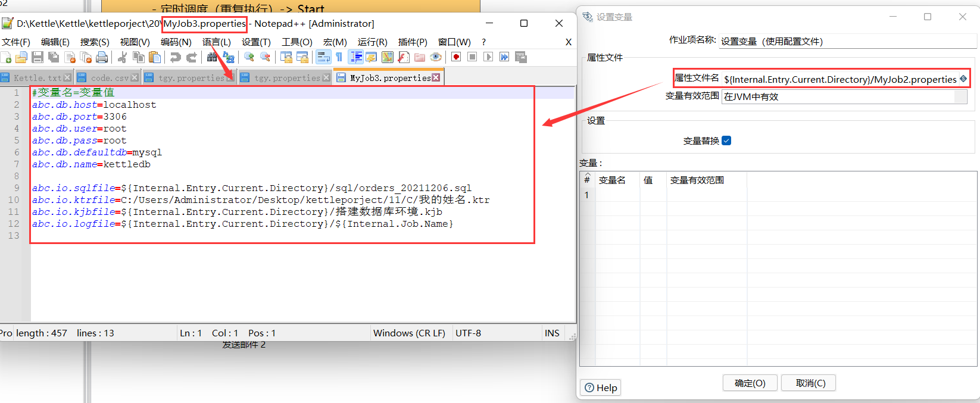Open Help in the 设置变量 dialog
The width and height of the screenshot is (980, 403).
click(601, 388)
